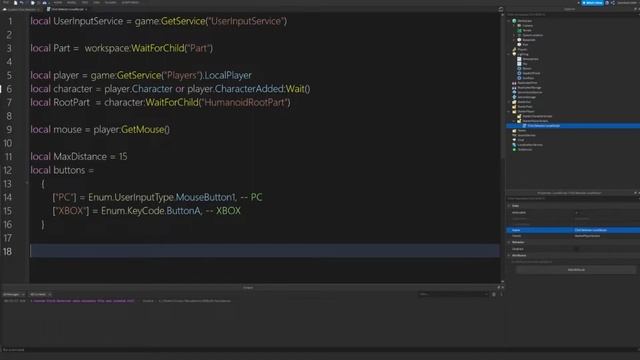Click the StarterPack folder icon
The height and width of the screenshot is (360, 640).
coord(514,107)
